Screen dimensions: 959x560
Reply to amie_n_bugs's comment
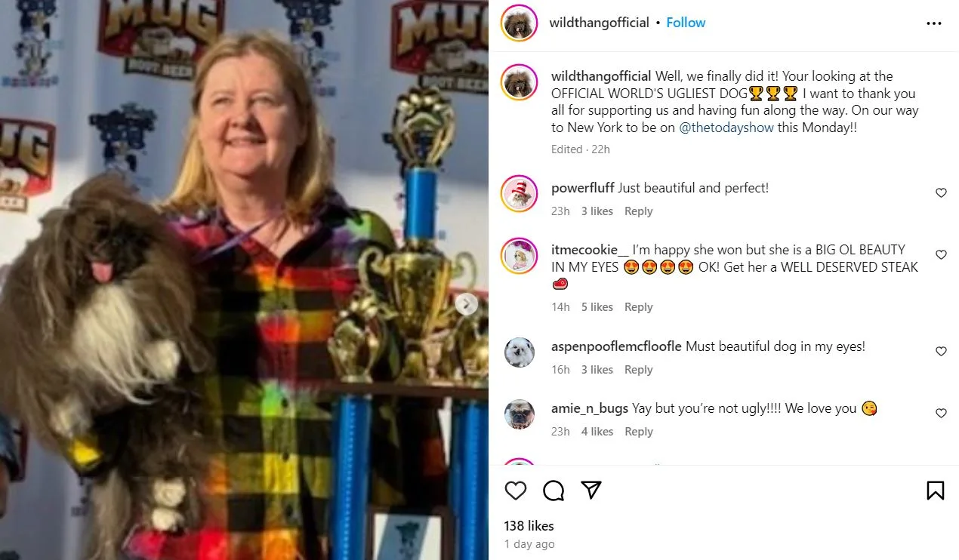pos(638,432)
